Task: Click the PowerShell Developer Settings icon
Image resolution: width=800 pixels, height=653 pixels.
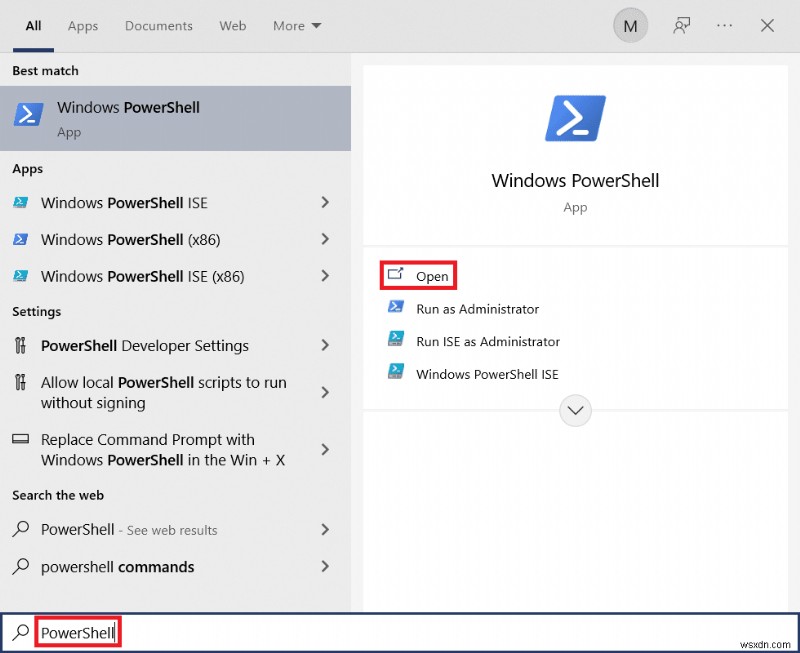Action: click(x=21, y=345)
